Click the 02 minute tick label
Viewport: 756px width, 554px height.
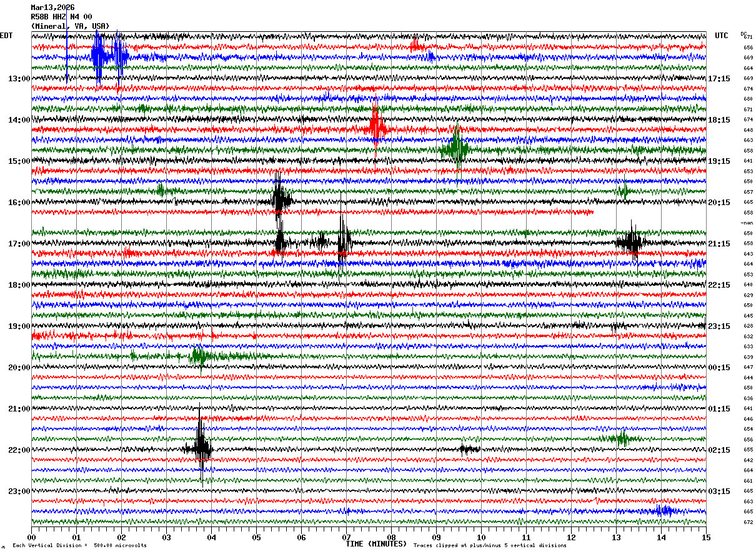click(121, 537)
